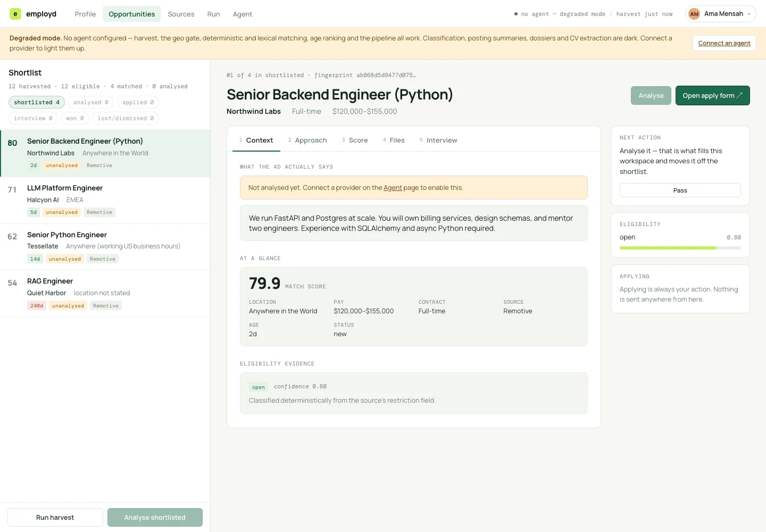Switch to the Files tab
Screen dimensions: 766x532
[394, 140]
